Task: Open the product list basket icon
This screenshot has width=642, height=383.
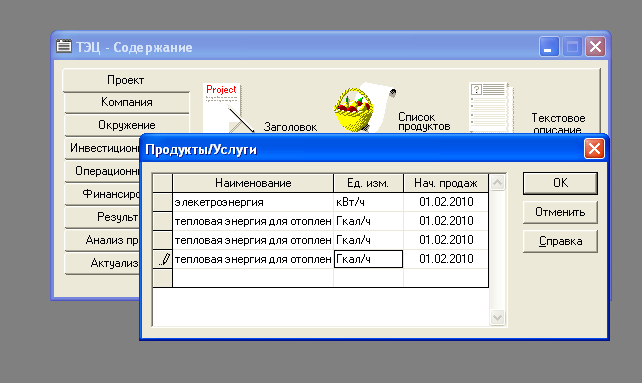Action: pos(364,107)
